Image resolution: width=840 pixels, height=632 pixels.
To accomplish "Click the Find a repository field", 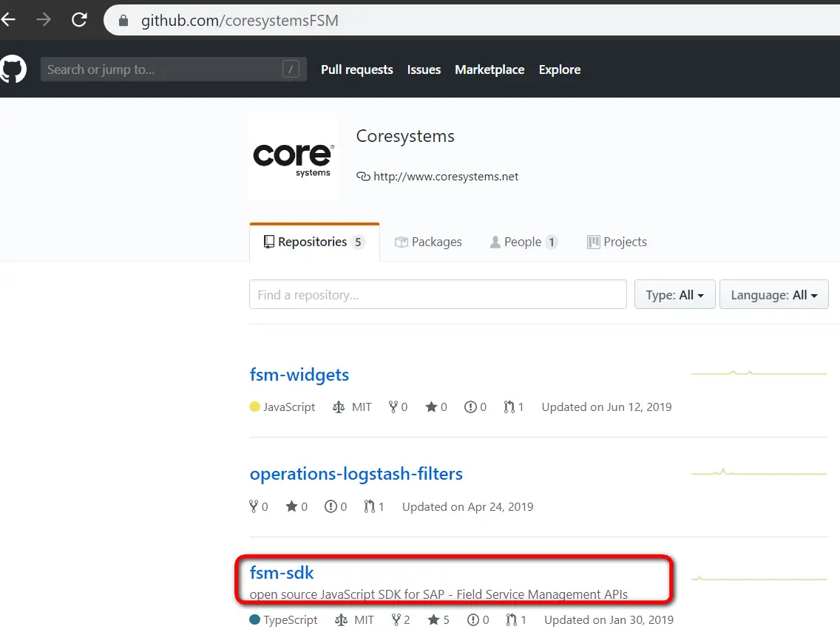I will [x=438, y=295].
